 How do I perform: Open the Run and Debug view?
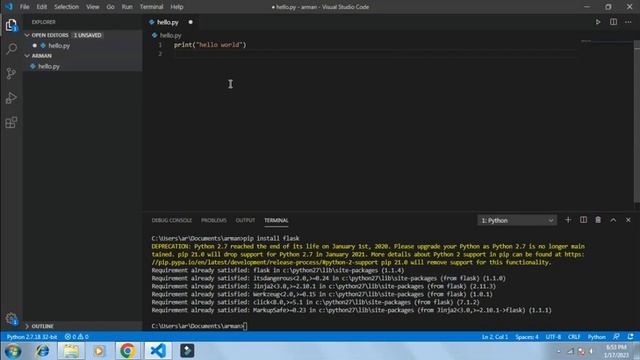point(11,98)
